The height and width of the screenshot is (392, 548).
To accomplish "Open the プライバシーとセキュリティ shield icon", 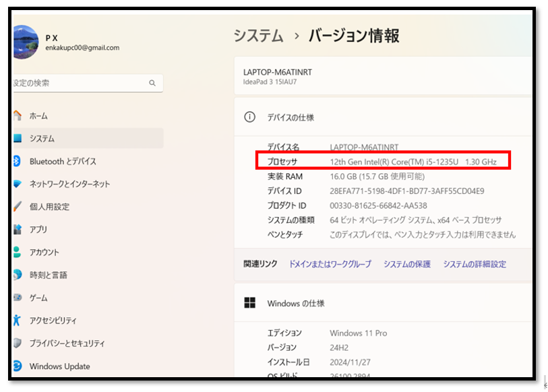I will point(17,343).
